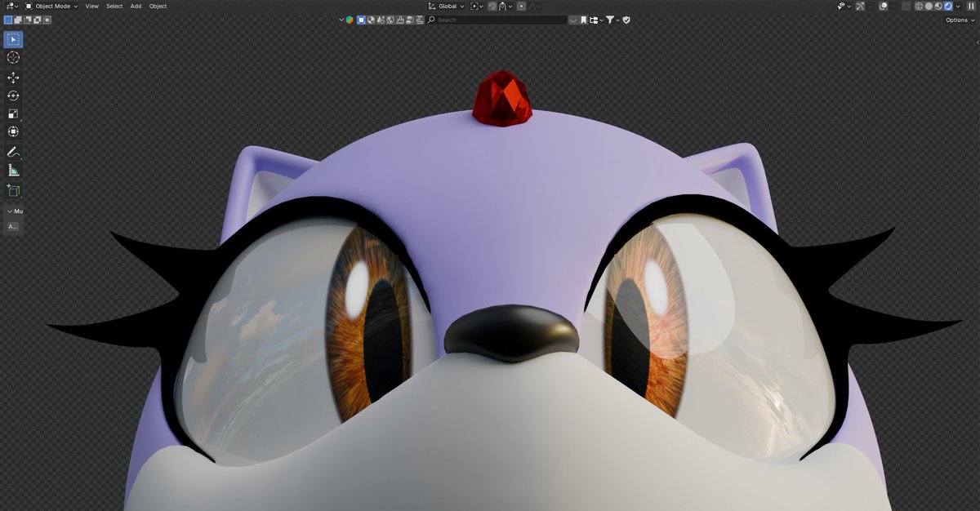This screenshot has width=980, height=511.
Task: Pick the Measure tool
Action: 12,170
